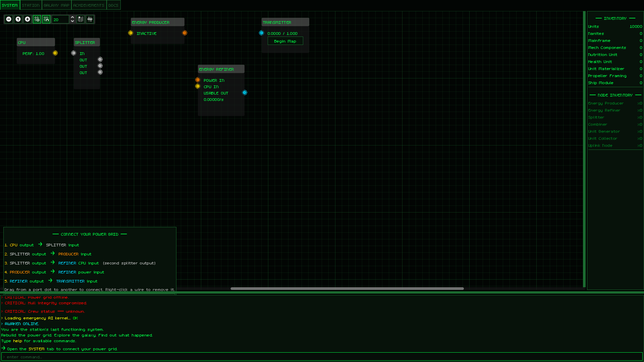This screenshot has height=362, width=644.
Task: Click the auto-arrange nodes arrows icon
Action: [x=90, y=19]
